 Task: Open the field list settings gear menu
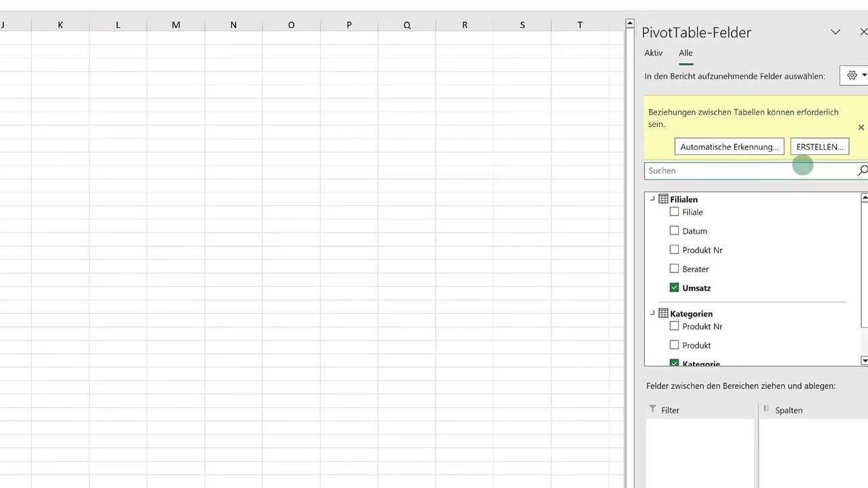[x=856, y=75]
